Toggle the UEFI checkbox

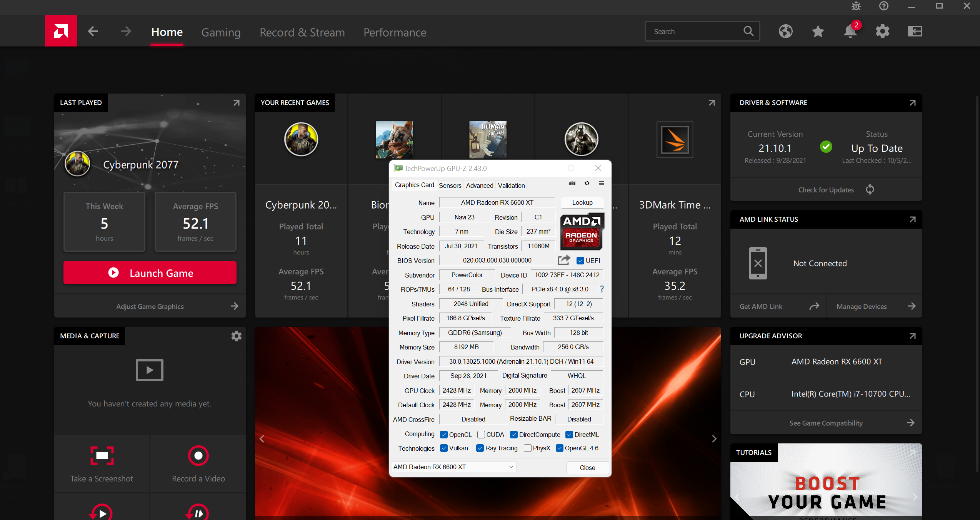[x=580, y=261]
